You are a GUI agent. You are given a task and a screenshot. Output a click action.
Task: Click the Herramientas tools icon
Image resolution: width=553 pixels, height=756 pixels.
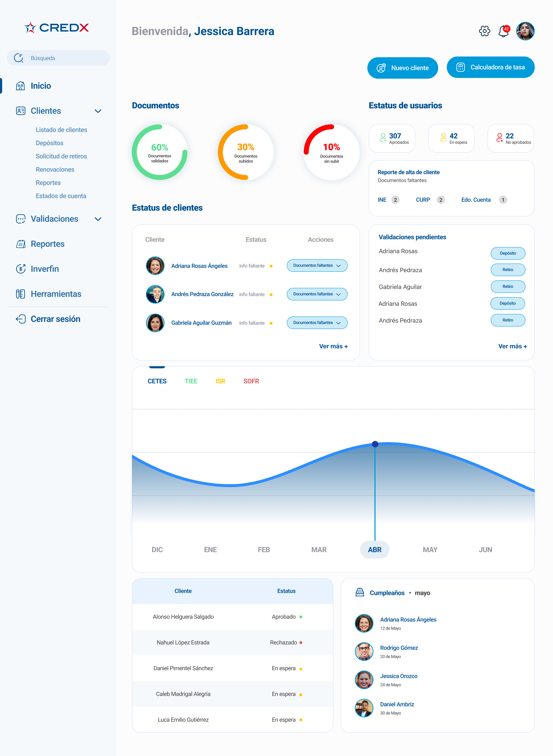coord(20,294)
